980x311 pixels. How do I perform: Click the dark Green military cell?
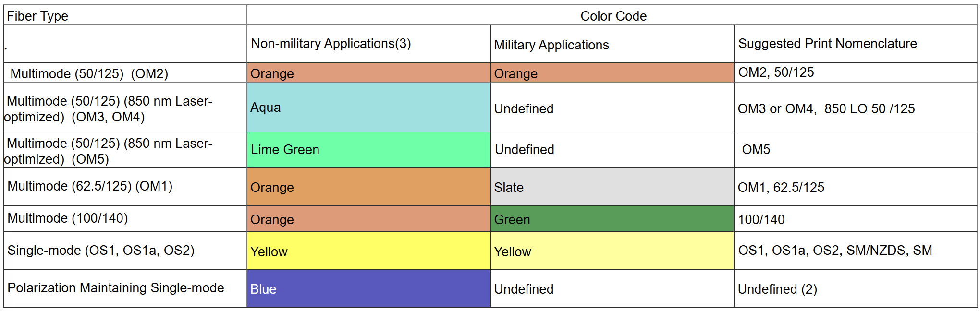click(x=612, y=219)
